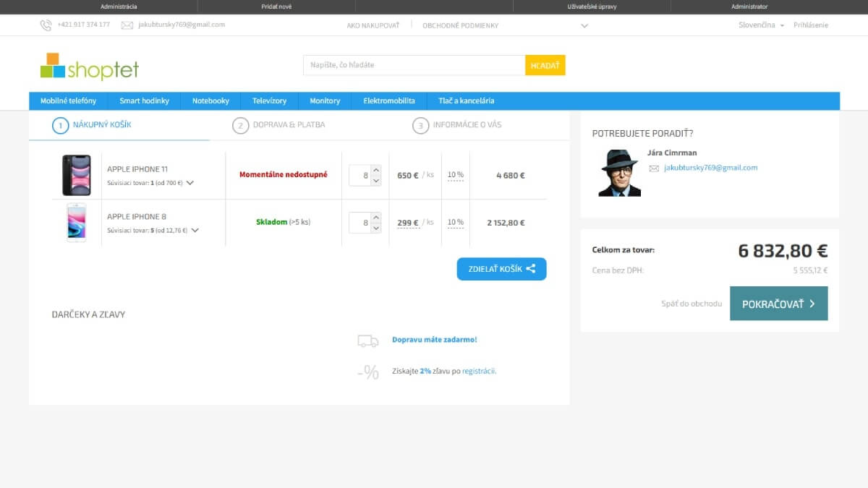
Task: Click the Hľadať search button
Action: 545,65
